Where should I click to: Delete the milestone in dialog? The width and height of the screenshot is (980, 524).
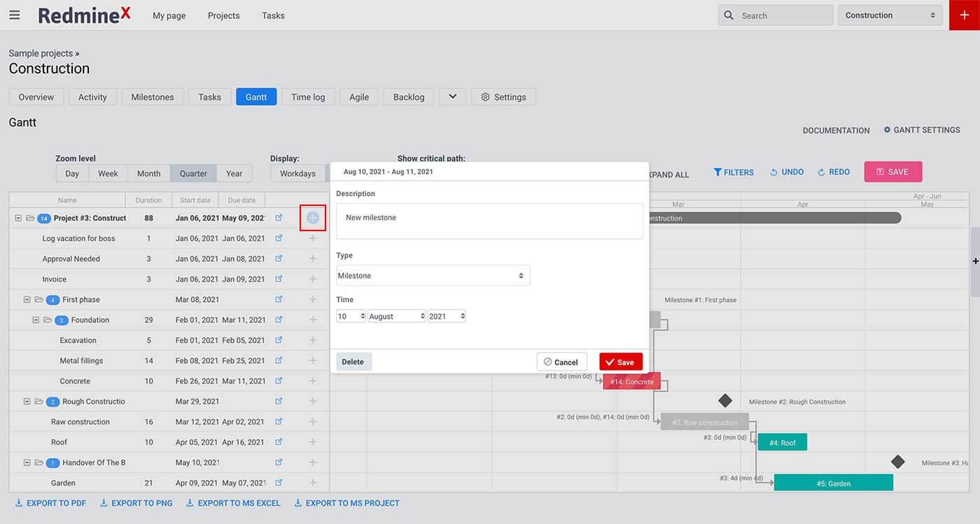[353, 361]
